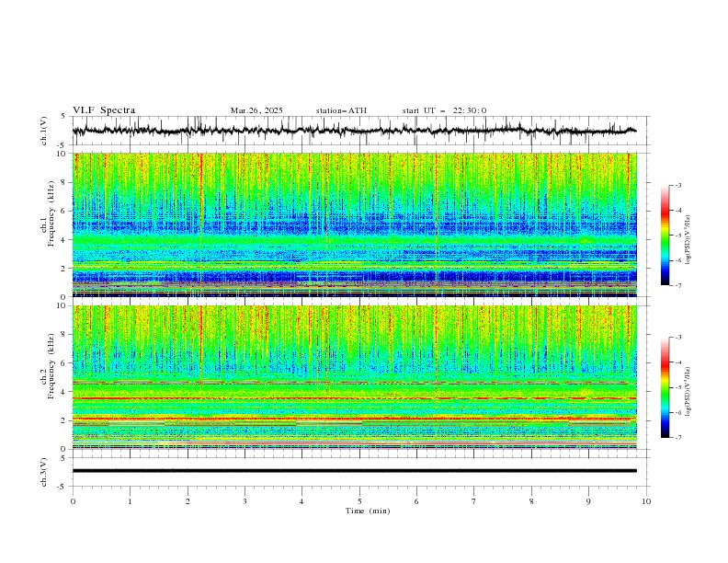Click the ch.2 "Frequency (kHz)" axis label
This screenshot has height=563, width=728.
coord(51,365)
